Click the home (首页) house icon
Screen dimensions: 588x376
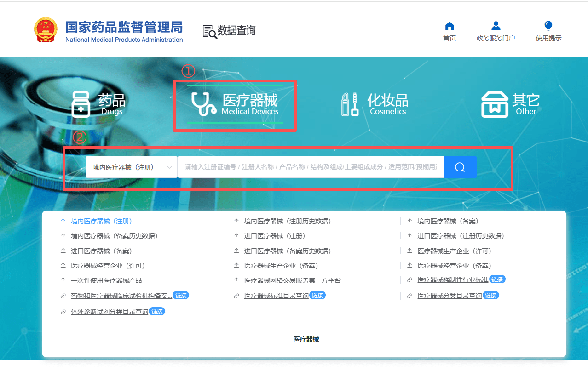point(450,26)
